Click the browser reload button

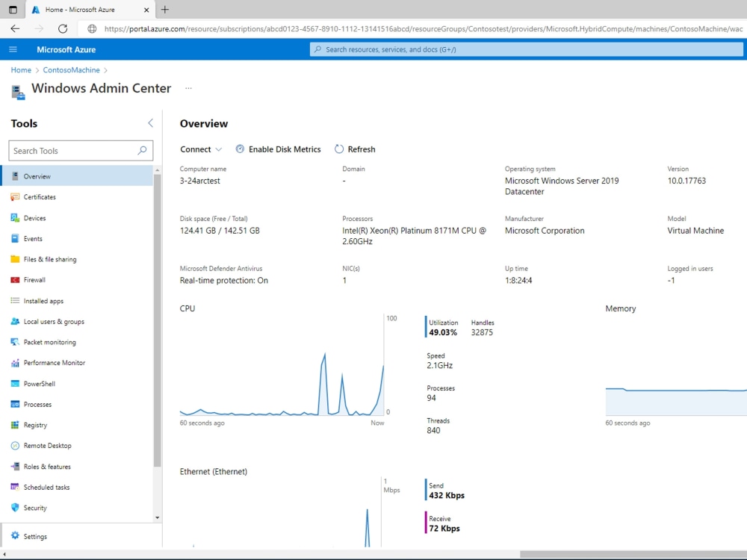[63, 28]
